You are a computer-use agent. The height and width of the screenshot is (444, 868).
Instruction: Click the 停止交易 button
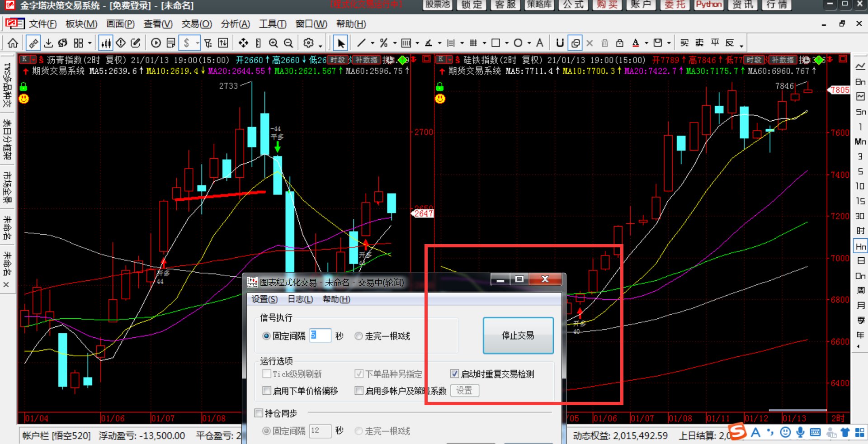pos(518,335)
